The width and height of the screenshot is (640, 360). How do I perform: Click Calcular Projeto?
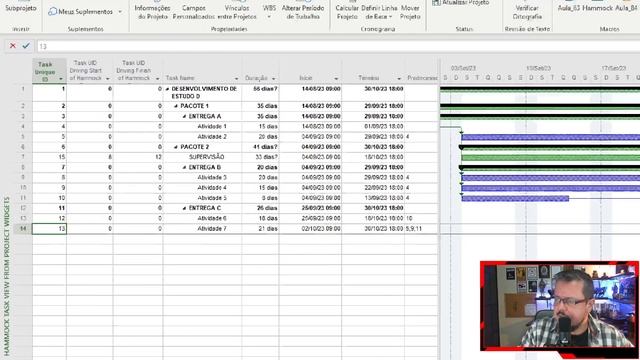[x=347, y=11]
